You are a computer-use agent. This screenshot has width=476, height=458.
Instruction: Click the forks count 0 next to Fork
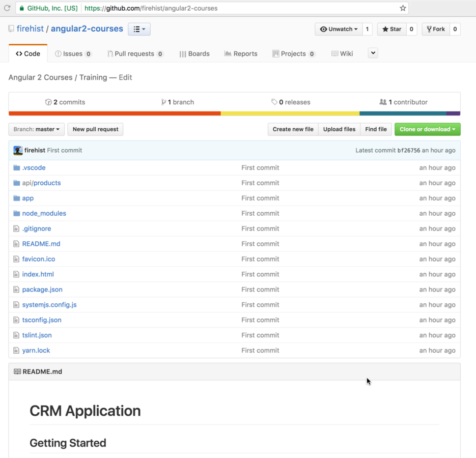pos(455,29)
